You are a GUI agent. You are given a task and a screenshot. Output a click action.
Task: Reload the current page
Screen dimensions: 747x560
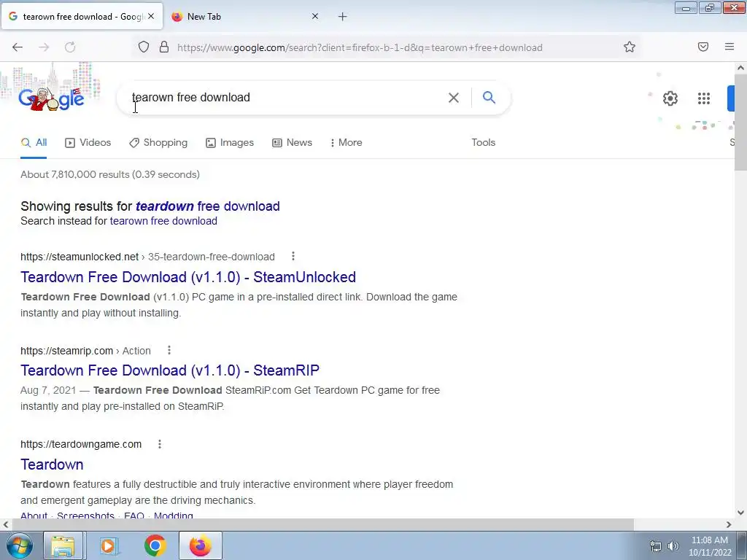coord(70,47)
